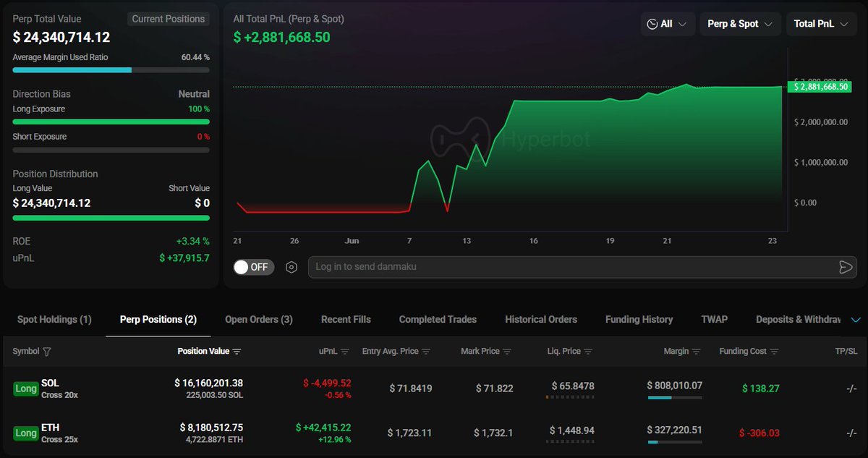Image resolution: width=868 pixels, height=458 pixels.
Task: Click the SOL liquidation price indicator bar
Action: click(570, 397)
